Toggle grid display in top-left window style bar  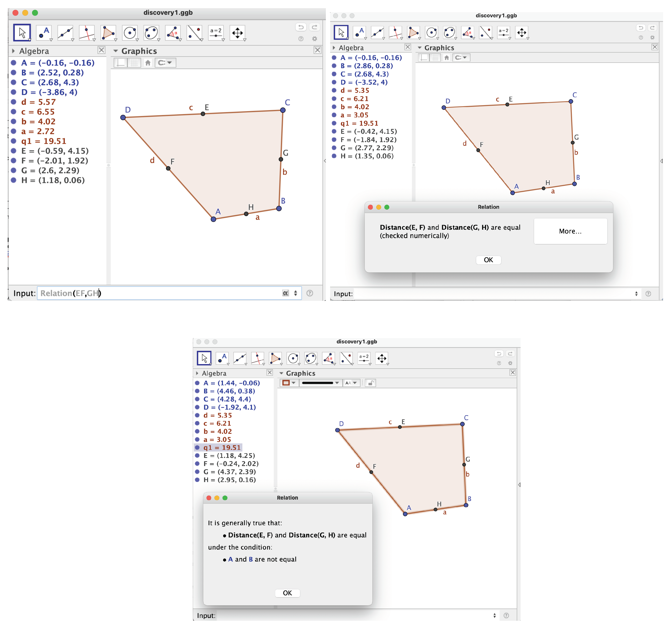[134, 63]
